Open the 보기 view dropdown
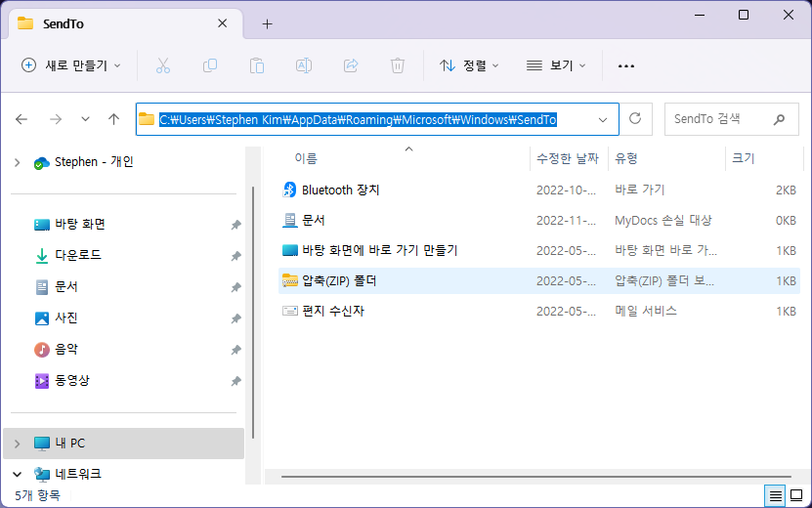The image size is (812, 508). [556, 65]
